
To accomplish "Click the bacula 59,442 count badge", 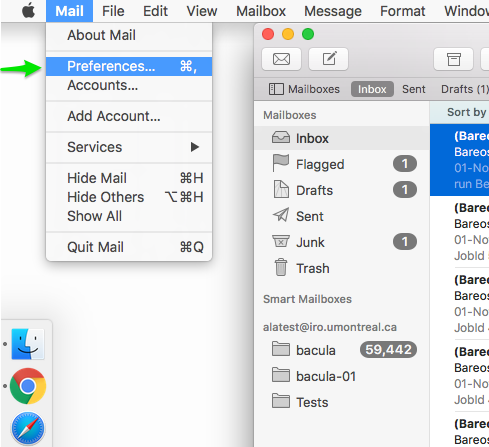I will tap(388, 350).
